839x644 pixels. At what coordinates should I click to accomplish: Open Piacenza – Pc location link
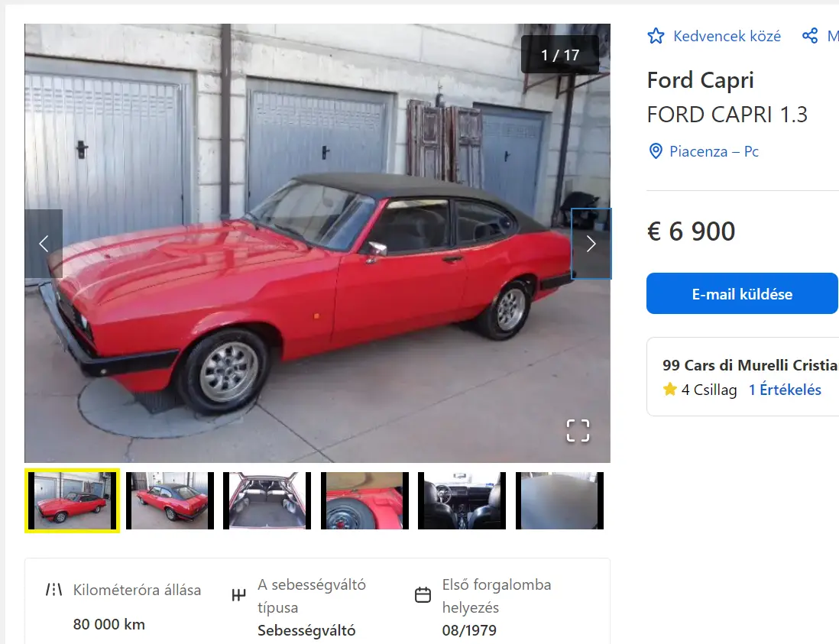(x=714, y=151)
